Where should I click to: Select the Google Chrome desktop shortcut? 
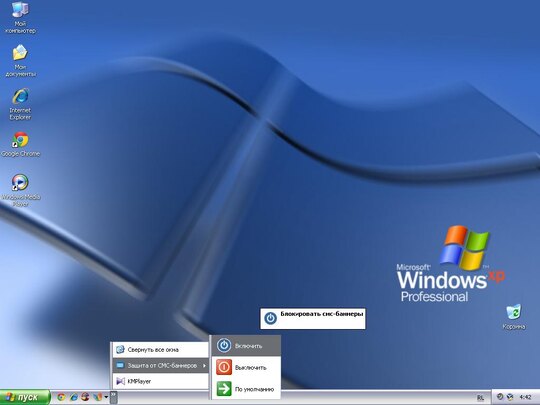click(20, 144)
